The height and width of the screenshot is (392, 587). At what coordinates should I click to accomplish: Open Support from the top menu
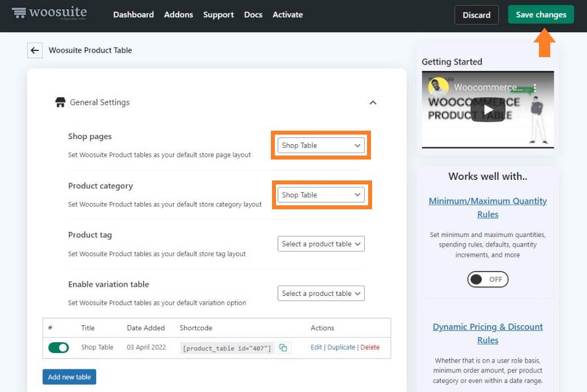point(218,15)
